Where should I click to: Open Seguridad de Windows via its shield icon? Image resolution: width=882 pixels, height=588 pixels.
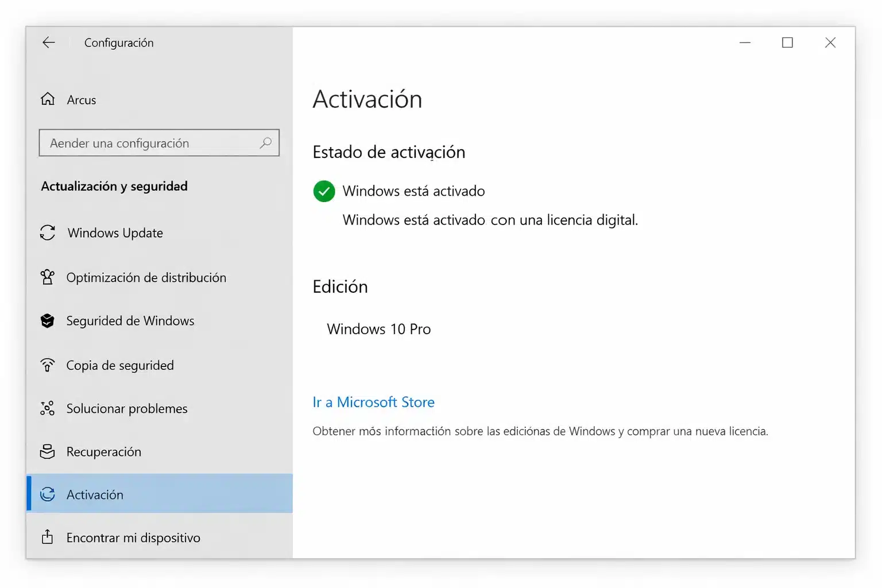point(48,321)
